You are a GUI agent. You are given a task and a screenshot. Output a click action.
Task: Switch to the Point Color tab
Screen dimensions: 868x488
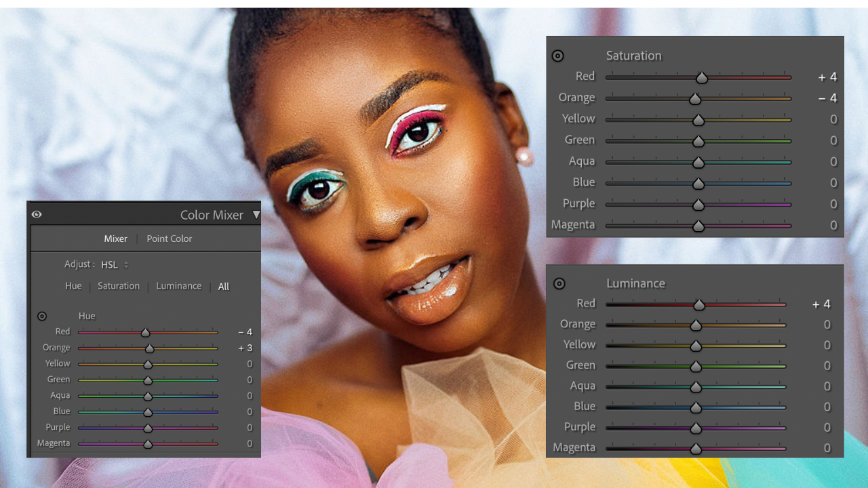click(170, 239)
